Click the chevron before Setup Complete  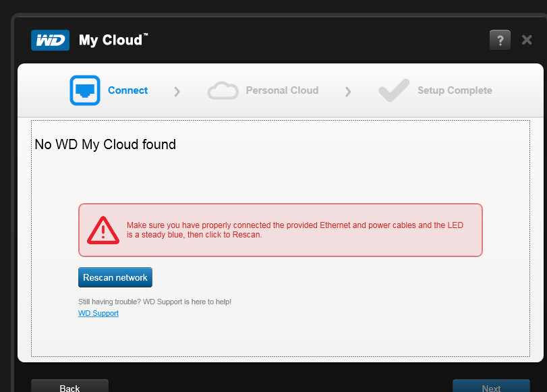tap(348, 91)
